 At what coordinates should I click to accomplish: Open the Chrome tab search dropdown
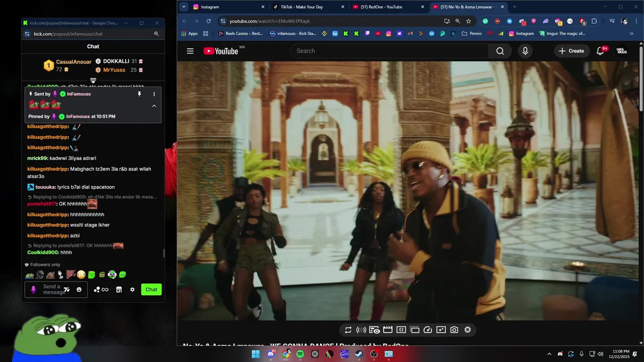184,7
